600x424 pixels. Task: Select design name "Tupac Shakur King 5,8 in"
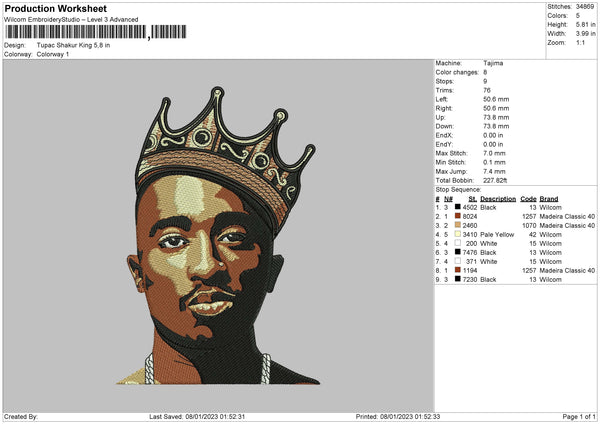coord(73,45)
